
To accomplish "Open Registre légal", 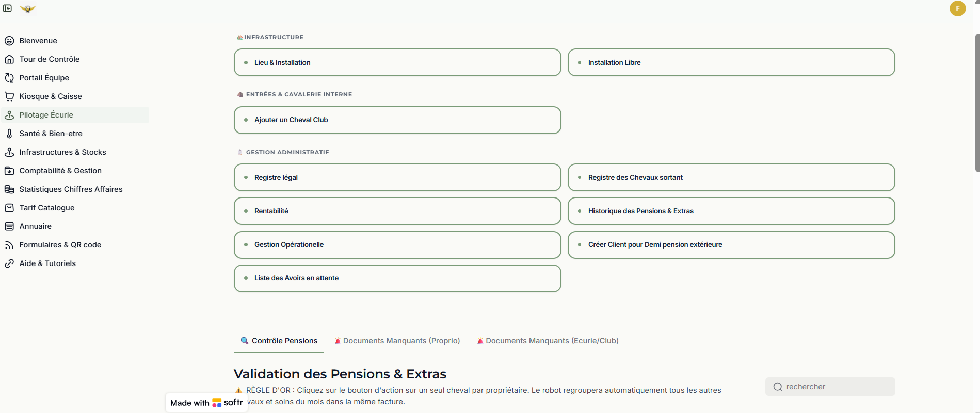I will [x=397, y=177].
